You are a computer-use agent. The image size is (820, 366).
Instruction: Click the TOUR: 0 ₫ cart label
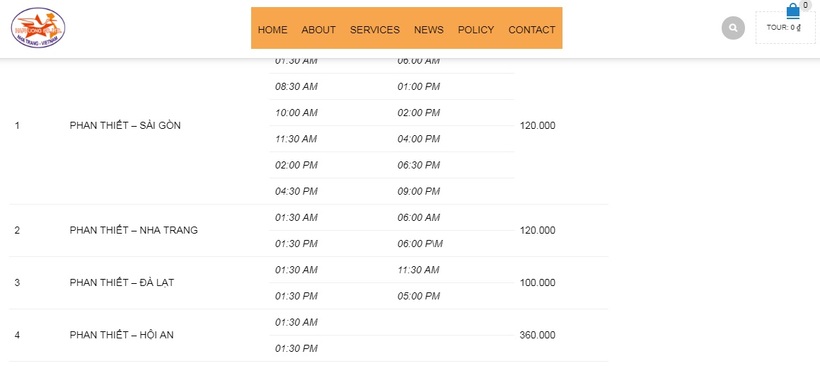point(784,28)
